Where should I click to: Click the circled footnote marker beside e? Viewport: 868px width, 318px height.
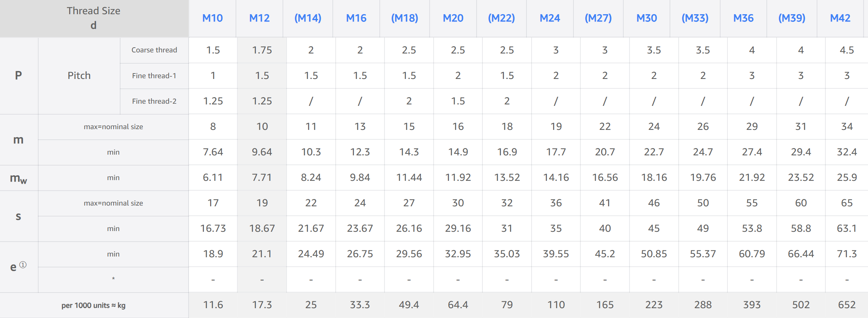click(x=23, y=265)
